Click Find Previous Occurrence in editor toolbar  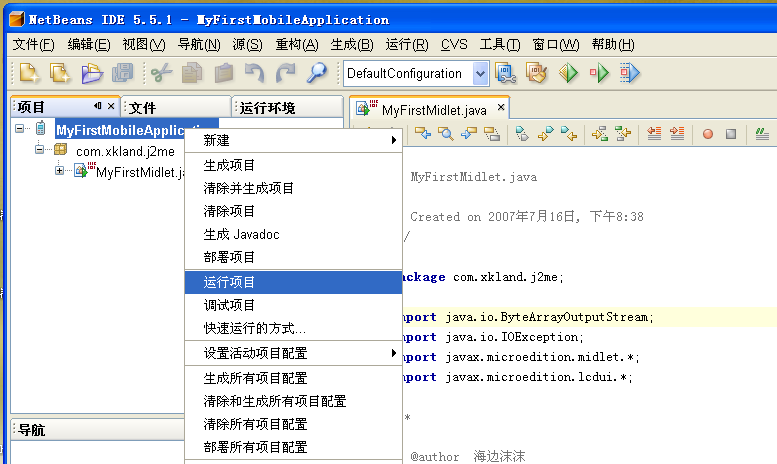423,133
